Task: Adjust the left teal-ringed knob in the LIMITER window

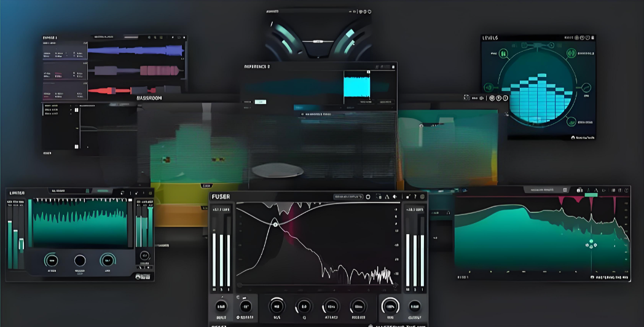Action: pos(52,261)
